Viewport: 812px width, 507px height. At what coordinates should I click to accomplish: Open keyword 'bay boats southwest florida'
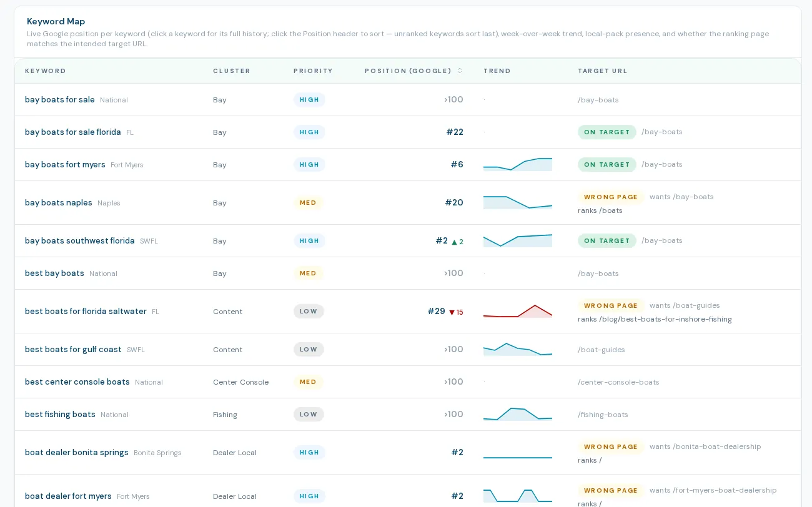80,241
